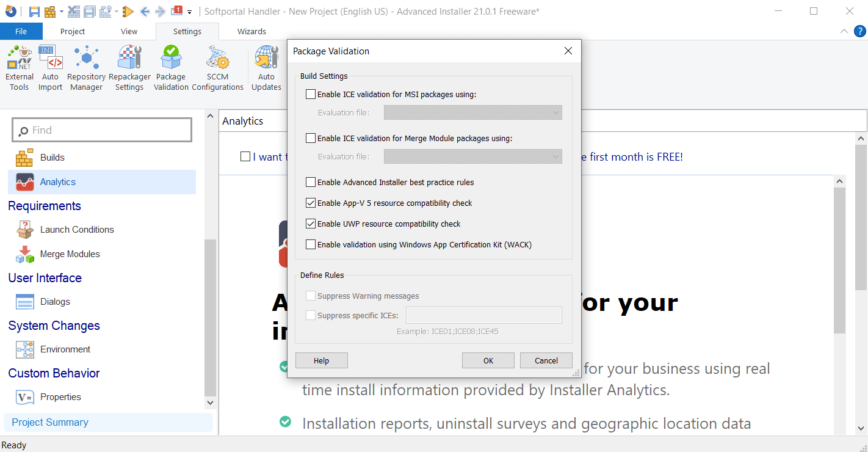Click the sidebar scrollbar up arrow

(x=211, y=116)
